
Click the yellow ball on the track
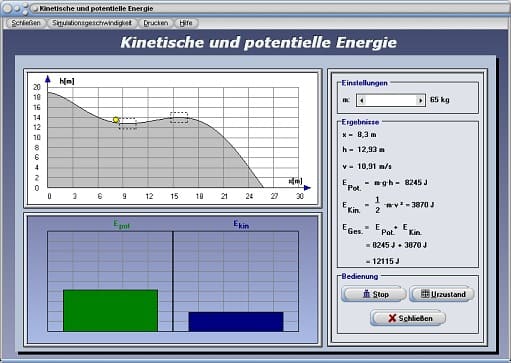(x=116, y=120)
